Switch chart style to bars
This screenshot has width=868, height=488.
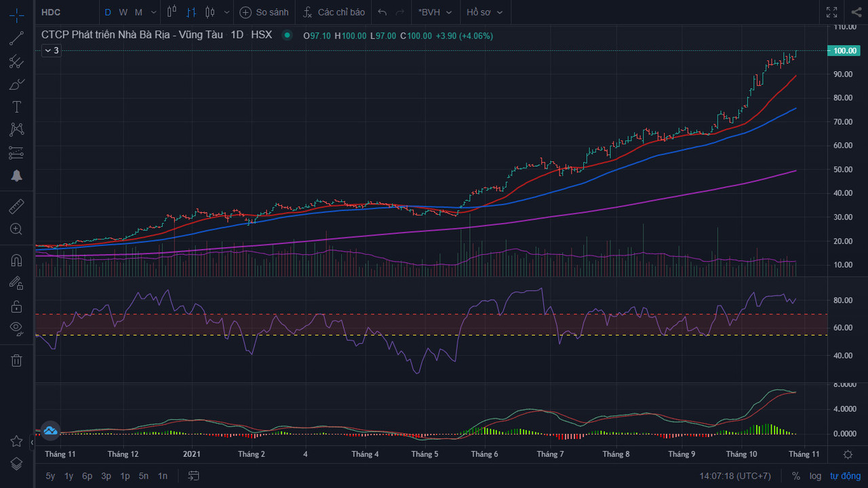pos(191,12)
